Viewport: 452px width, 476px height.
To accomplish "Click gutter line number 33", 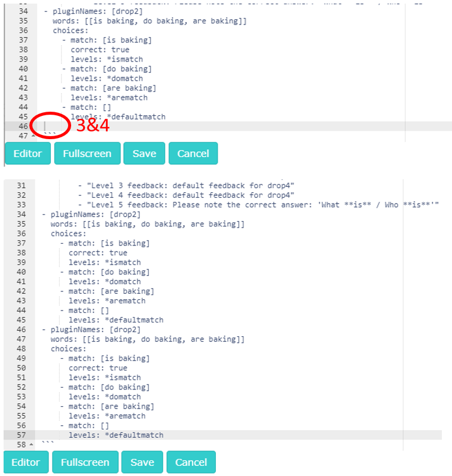I will pos(22,205).
